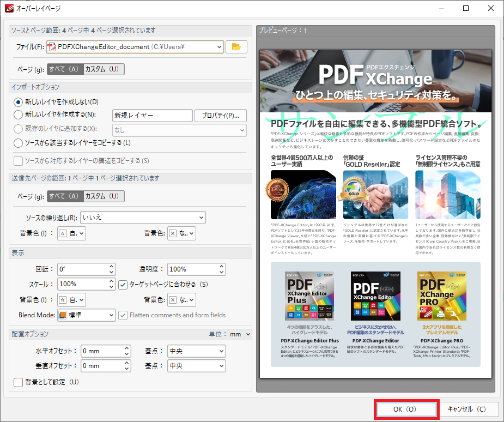
Task: Open the 水平オフセット 基点 dropdown showing 中央
Action: [196, 351]
